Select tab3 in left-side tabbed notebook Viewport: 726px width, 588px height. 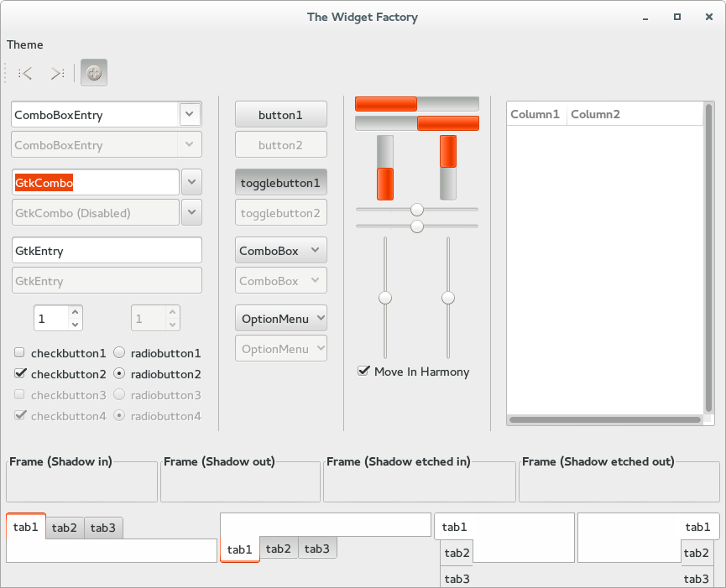tap(457, 578)
